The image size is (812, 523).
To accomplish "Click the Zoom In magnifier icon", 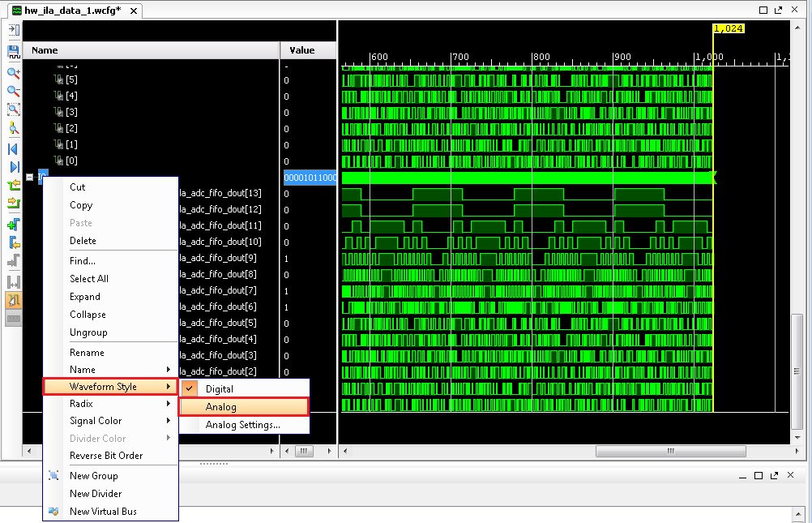I will (14, 73).
